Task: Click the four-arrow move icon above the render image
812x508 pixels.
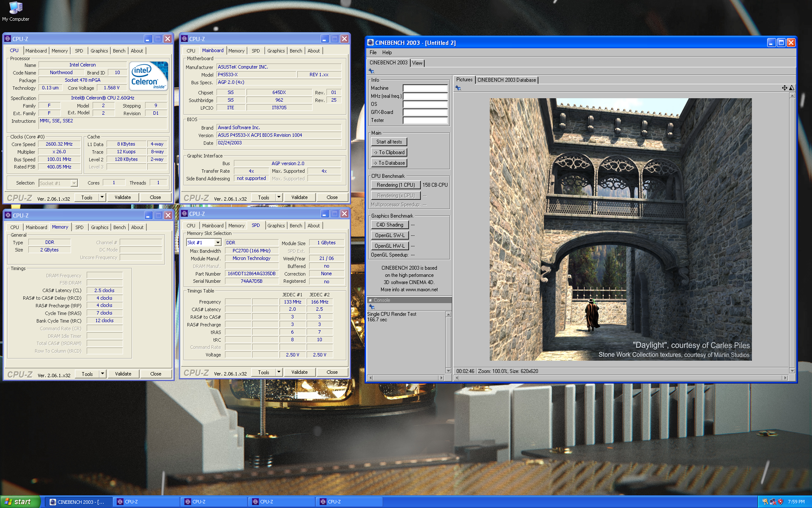Action: point(785,88)
